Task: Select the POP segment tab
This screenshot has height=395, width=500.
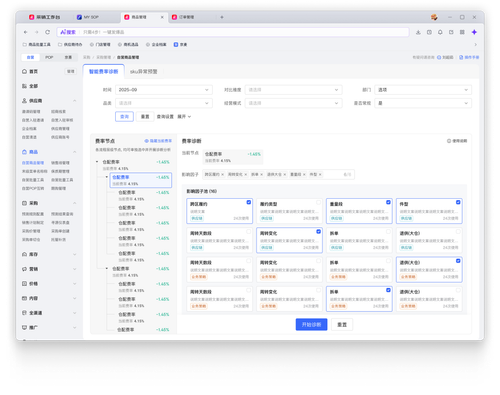Action: click(x=49, y=57)
